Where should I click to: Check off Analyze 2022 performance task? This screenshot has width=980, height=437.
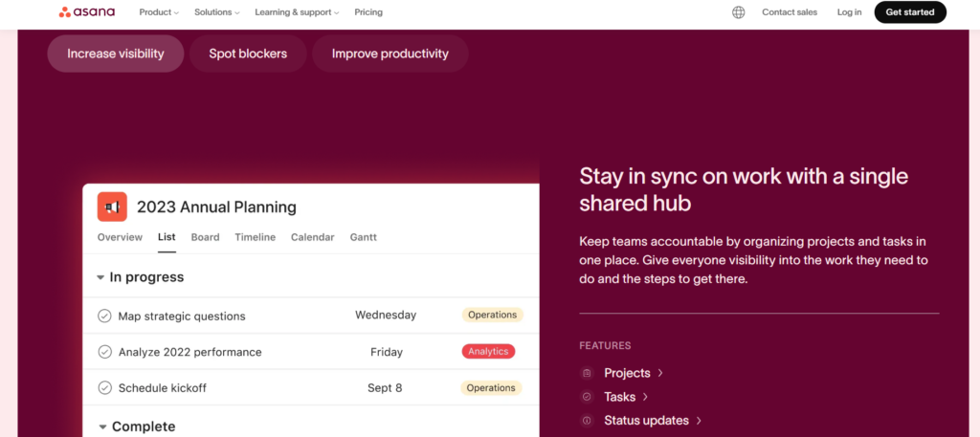point(105,352)
